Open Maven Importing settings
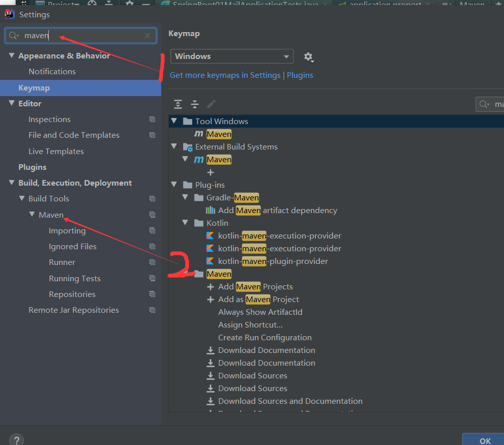Screen dimensions: 504x445 (x=67, y=230)
